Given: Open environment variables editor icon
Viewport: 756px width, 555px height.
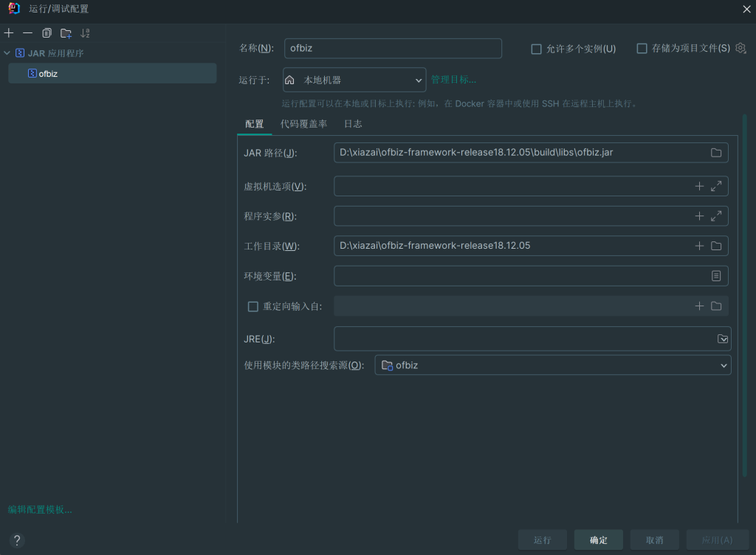Looking at the screenshot, I should click(715, 276).
